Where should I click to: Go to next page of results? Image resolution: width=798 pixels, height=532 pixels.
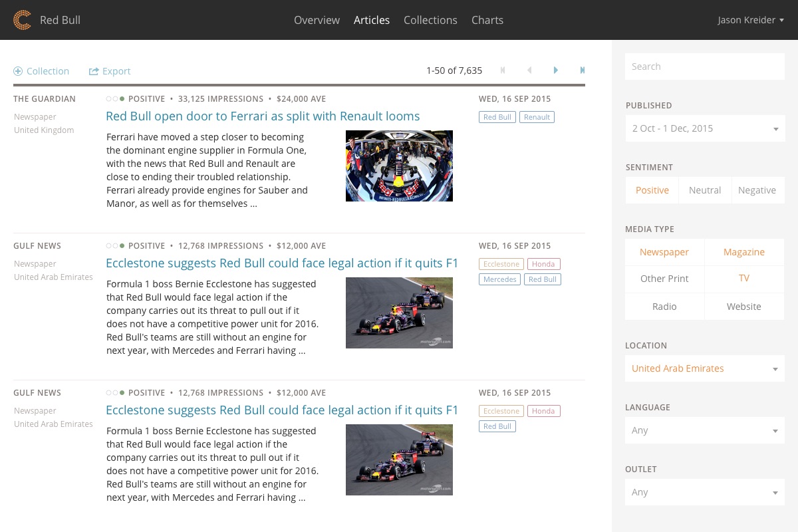pyautogui.click(x=556, y=70)
